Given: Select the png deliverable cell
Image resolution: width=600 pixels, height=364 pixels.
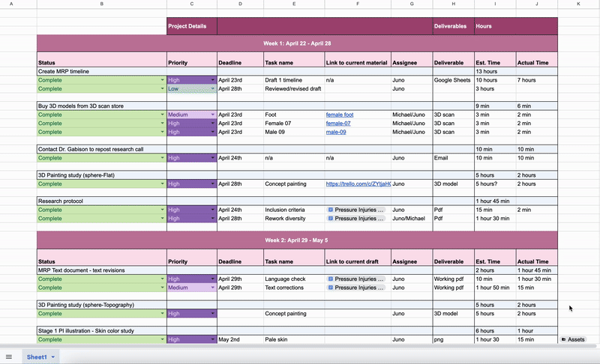Looking at the screenshot, I should (x=454, y=339).
